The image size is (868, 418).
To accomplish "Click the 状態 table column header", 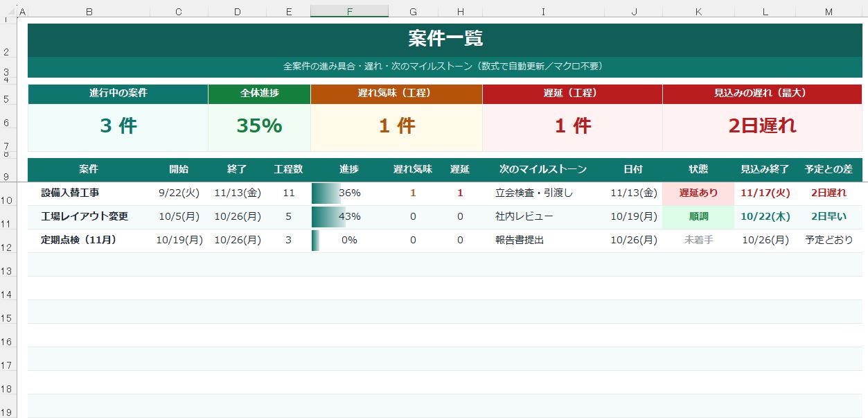I will pos(698,170).
